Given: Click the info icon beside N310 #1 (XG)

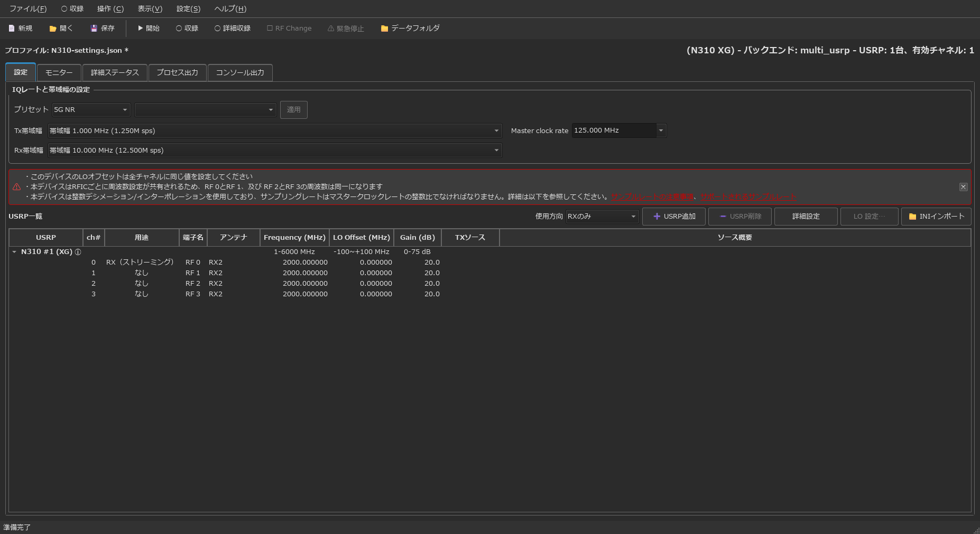Looking at the screenshot, I should tap(78, 252).
